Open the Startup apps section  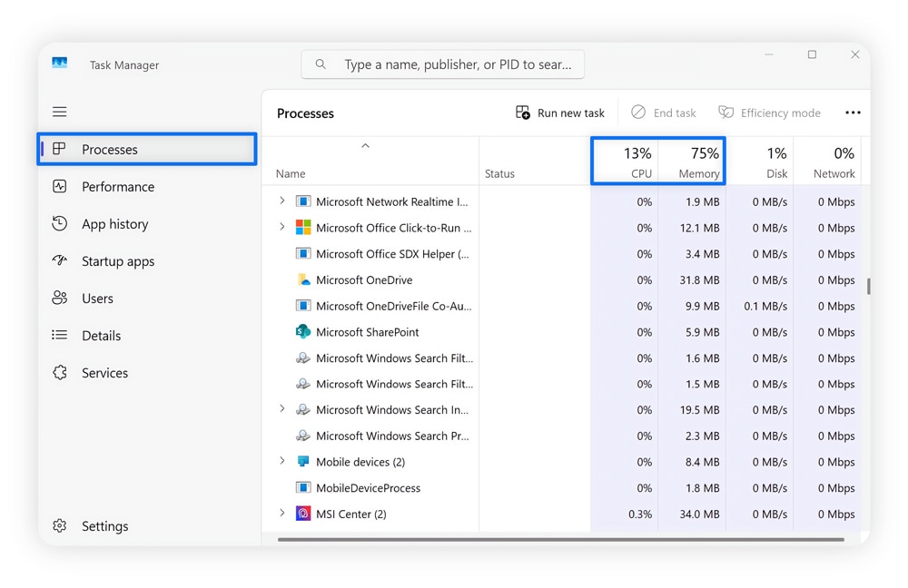[x=116, y=260]
